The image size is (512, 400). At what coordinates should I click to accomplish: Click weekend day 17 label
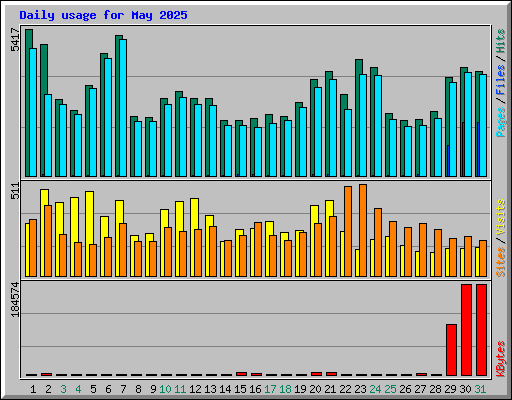[x=270, y=389]
